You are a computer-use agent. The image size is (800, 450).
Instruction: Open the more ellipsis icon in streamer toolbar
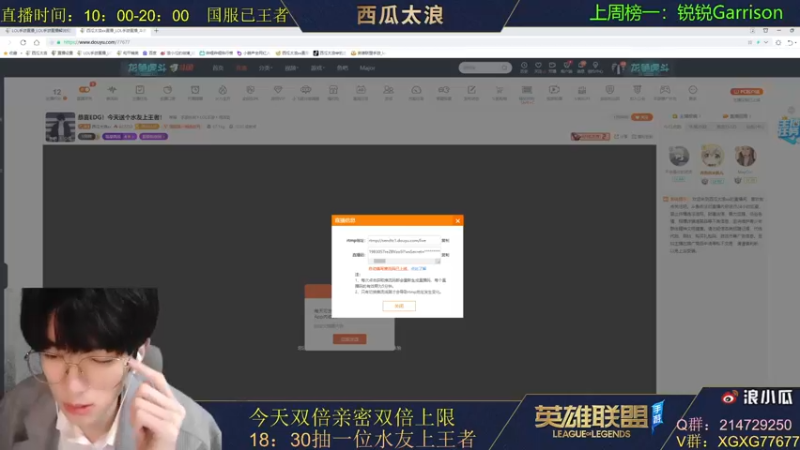point(692,92)
